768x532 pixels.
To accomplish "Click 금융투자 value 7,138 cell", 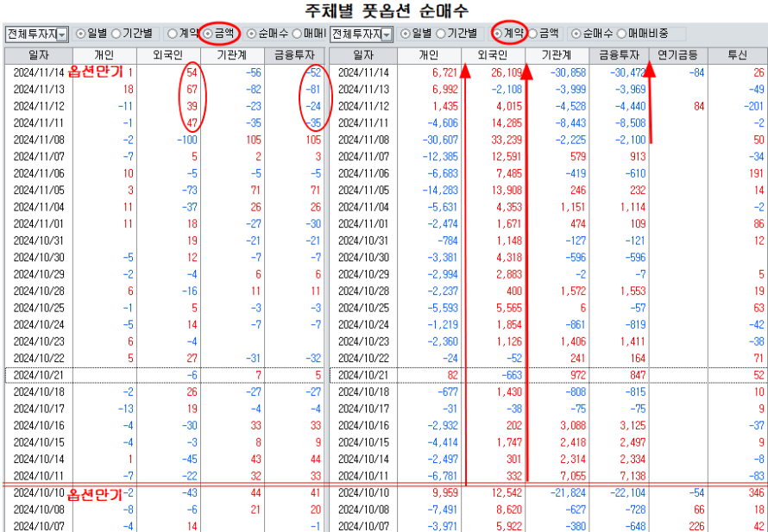I will click(633, 476).
